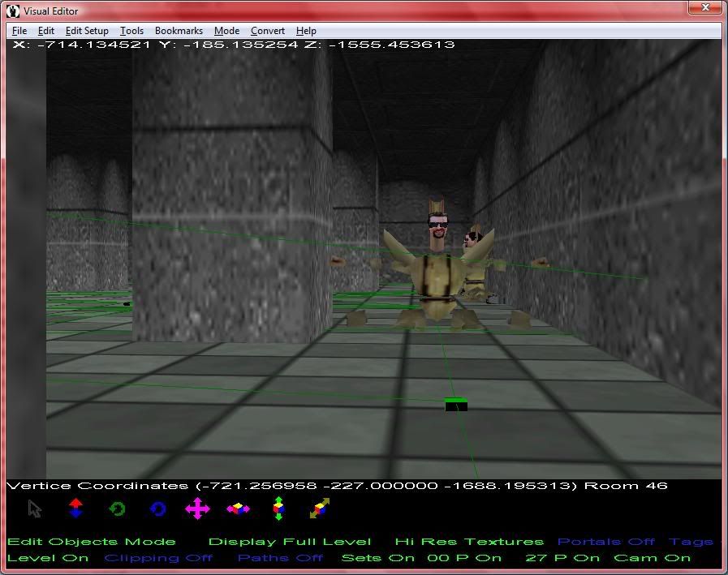Open the Bookmarks menu
Screen dimensions: 728x575
[179, 31]
